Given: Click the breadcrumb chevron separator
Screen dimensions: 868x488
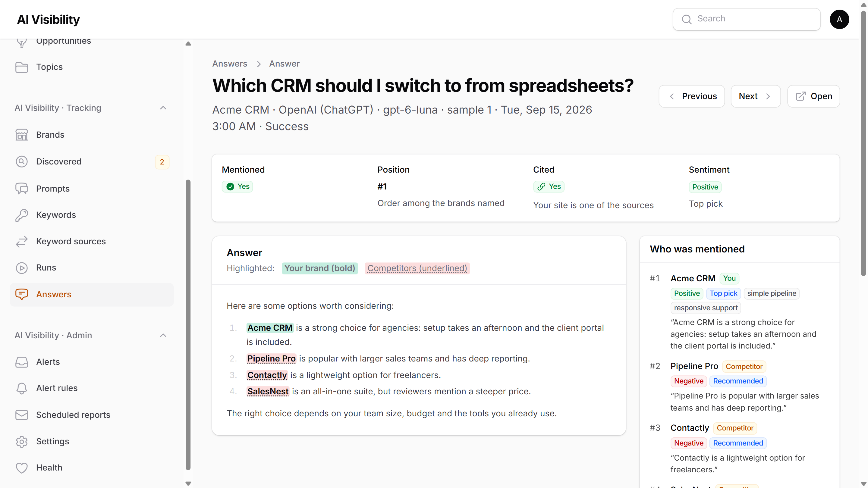Looking at the screenshot, I should pyautogui.click(x=259, y=64).
